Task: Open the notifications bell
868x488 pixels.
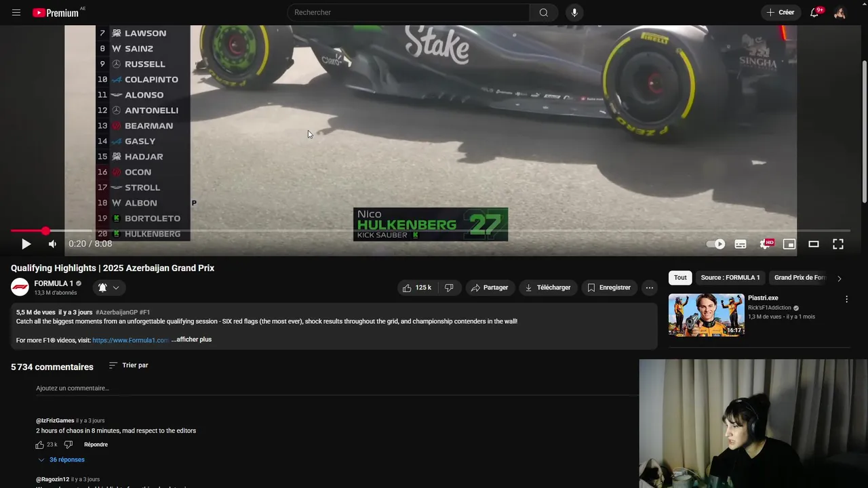Action: coord(814,12)
